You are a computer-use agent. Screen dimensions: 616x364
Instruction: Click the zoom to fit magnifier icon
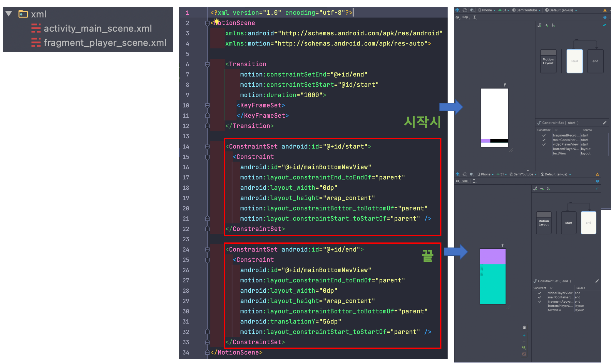[x=524, y=348]
